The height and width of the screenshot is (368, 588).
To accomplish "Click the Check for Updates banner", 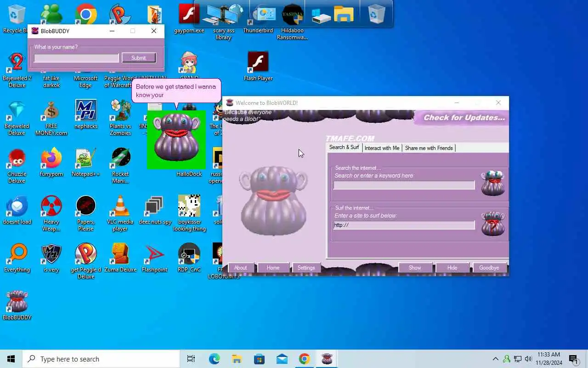I will 463,118.
